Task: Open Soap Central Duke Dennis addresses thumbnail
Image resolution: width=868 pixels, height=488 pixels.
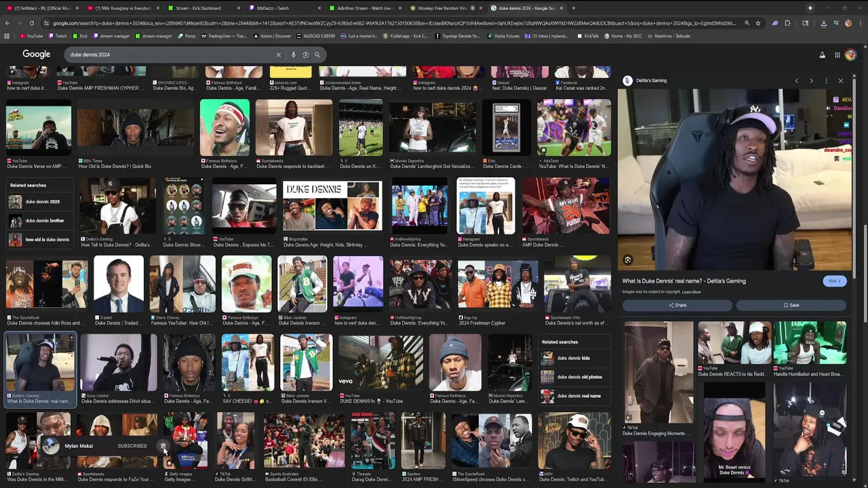Action: tap(119, 363)
